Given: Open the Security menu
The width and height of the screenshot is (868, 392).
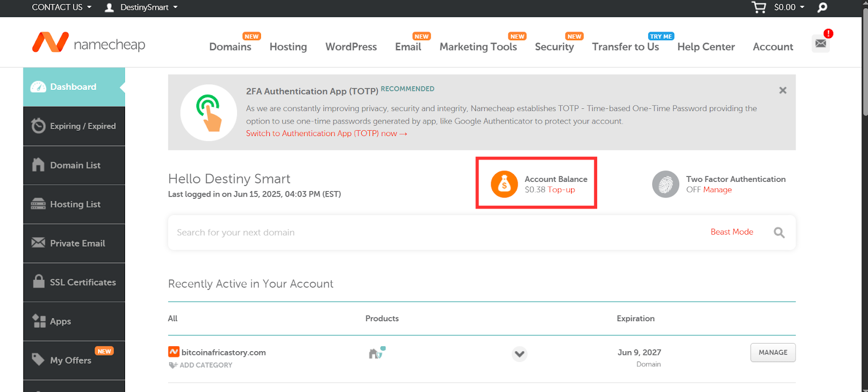Looking at the screenshot, I should [x=554, y=47].
